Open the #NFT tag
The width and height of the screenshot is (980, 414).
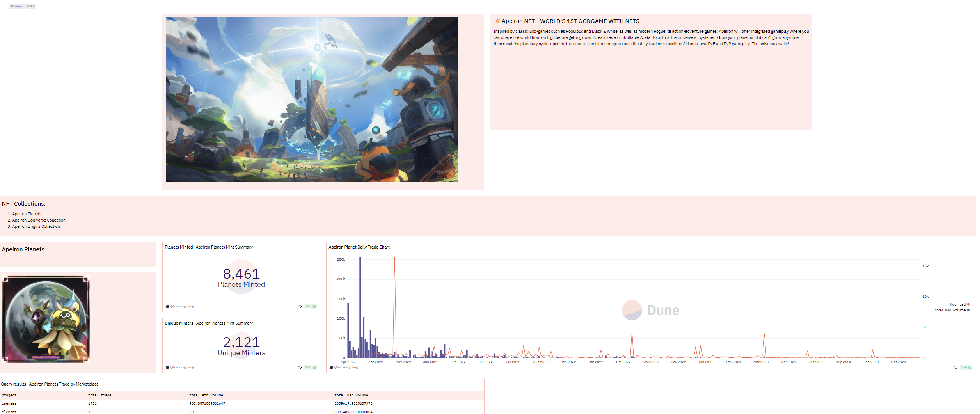coord(30,6)
